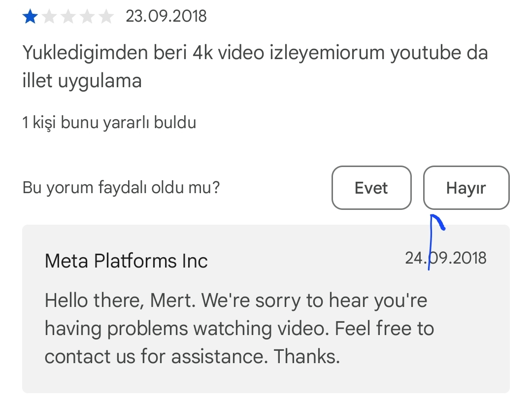This screenshot has height=405, width=532.
Task: Click "having problems watching video" reply line
Action: [x=239, y=328]
